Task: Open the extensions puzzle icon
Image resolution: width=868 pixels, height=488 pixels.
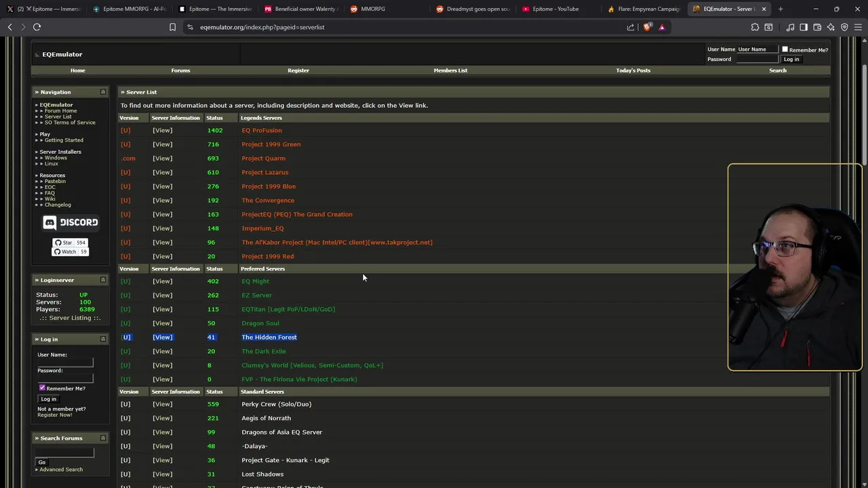Action: coord(755,27)
